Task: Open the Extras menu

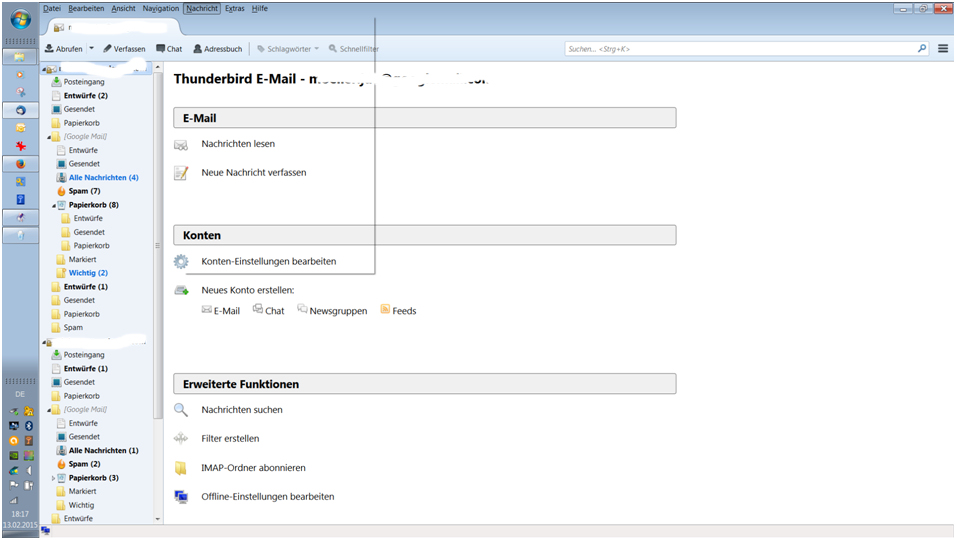Action: pos(235,9)
